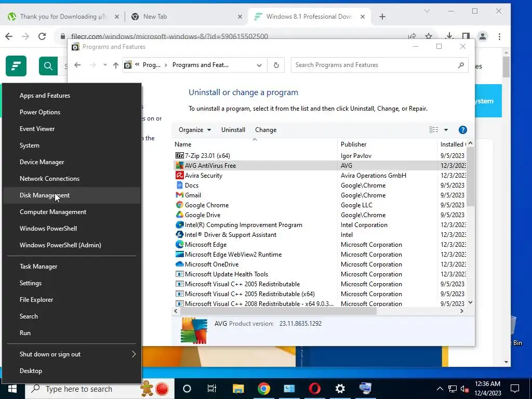
Task: Open Run from the quick menu
Action: pyautogui.click(x=72, y=333)
